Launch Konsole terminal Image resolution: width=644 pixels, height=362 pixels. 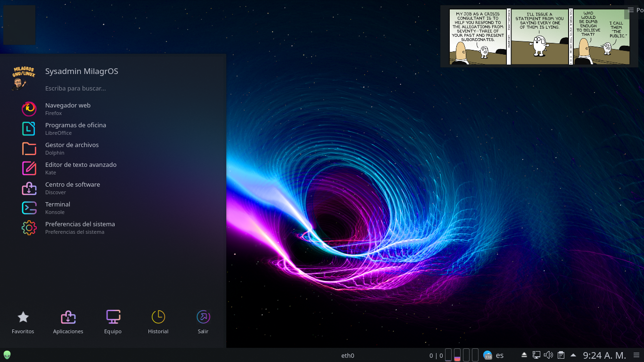tap(57, 208)
